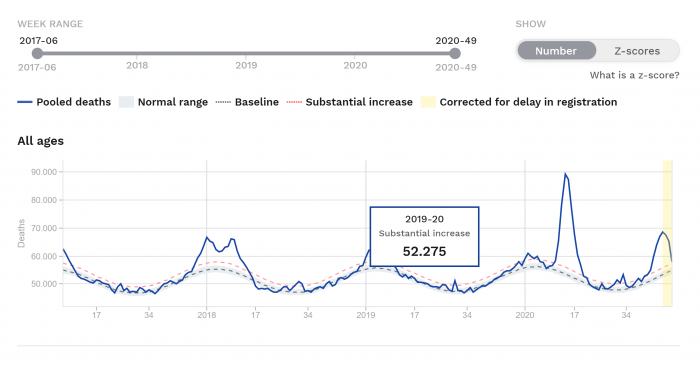Viewport: 700px width, 366px height.
Task: Click the 2018 label on chart x-axis
Action: [x=207, y=315]
